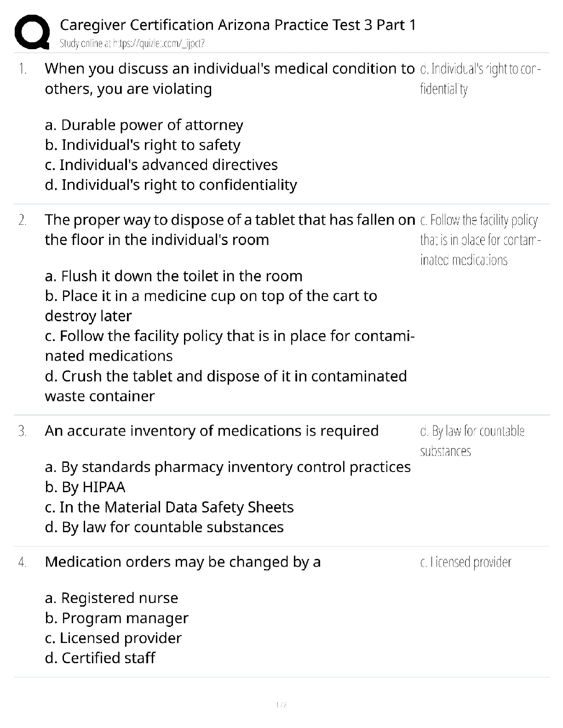Select option a. Durable power of attorney
Screen dimensions: 563x728
[x=144, y=125]
